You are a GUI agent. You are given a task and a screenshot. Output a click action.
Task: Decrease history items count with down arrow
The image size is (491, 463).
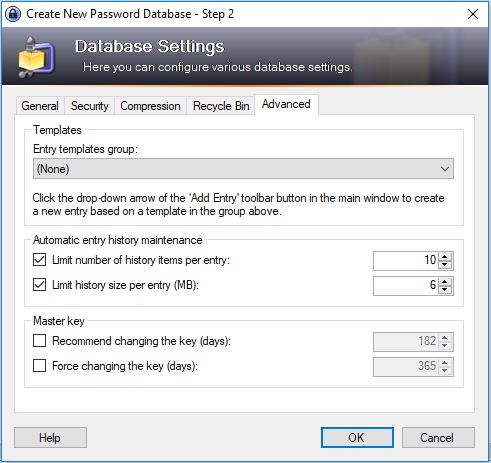(x=445, y=265)
